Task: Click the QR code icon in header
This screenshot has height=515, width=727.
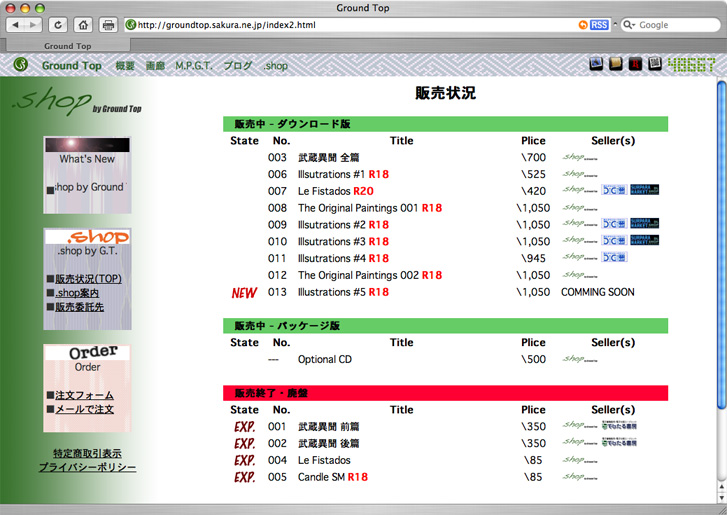Action: click(x=655, y=64)
